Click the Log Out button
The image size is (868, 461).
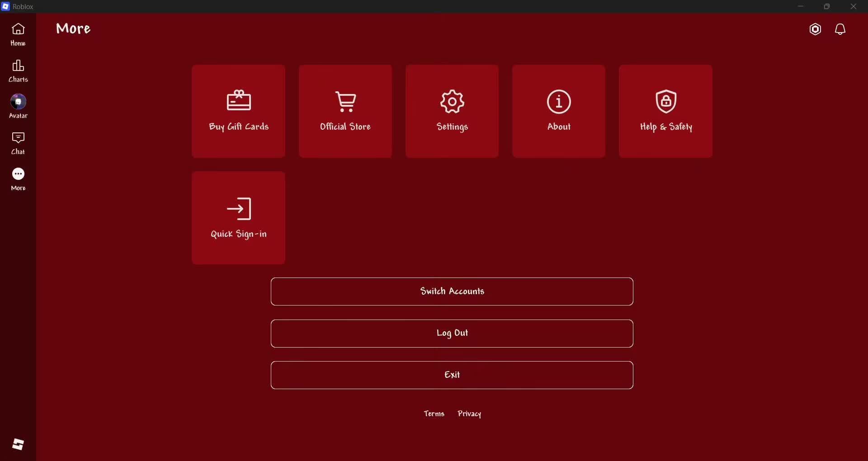click(452, 334)
